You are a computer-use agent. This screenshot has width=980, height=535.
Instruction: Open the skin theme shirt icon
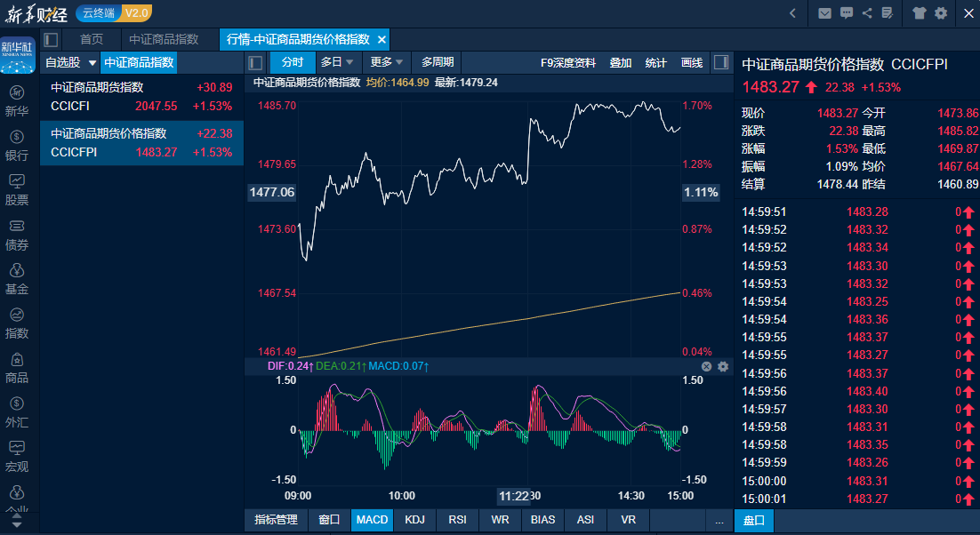click(920, 13)
